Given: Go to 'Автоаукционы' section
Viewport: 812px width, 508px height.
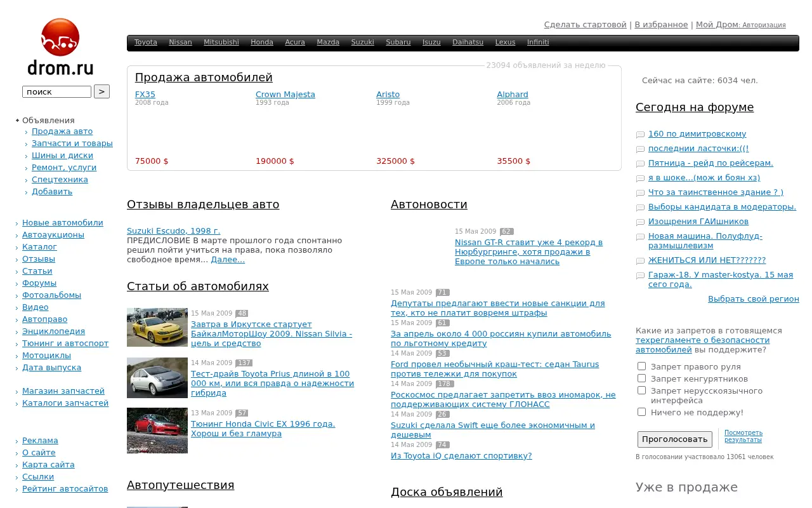Looking at the screenshot, I should coord(53,235).
